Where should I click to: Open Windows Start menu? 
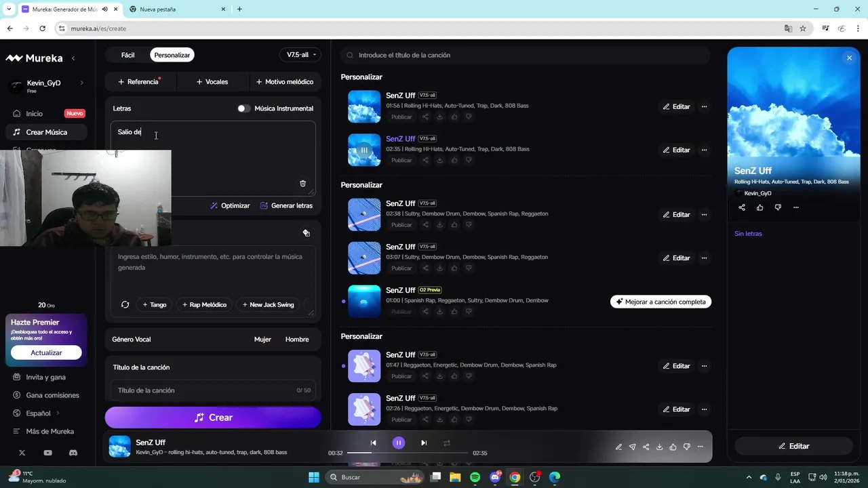pos(314,477)
